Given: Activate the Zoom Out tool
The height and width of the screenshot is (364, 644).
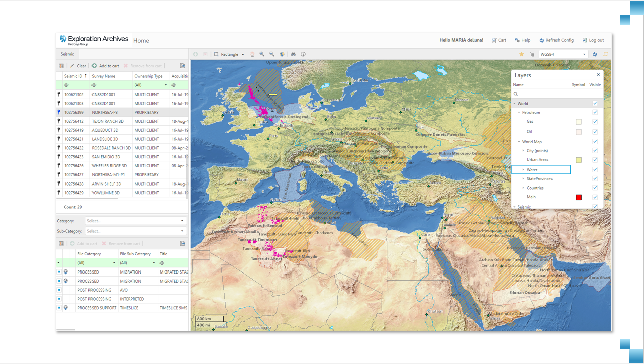Looking at the screenshot, I should coord(272,54).
